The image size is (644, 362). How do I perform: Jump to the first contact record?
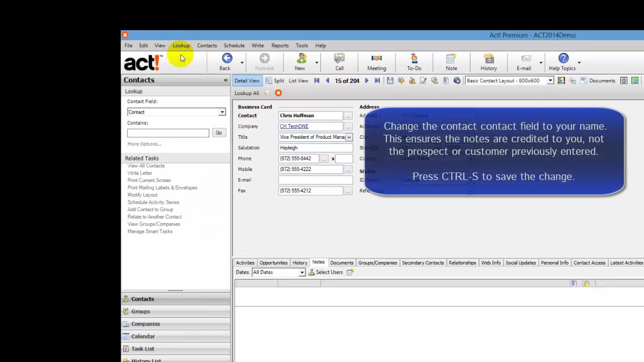point(317,80)
